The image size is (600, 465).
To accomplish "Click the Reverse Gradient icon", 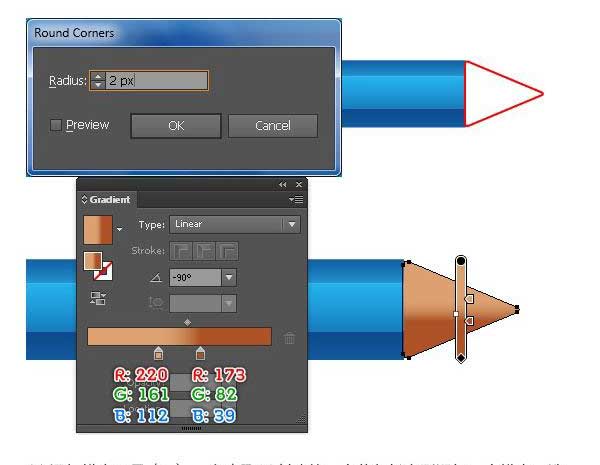I will click(98, 298).
